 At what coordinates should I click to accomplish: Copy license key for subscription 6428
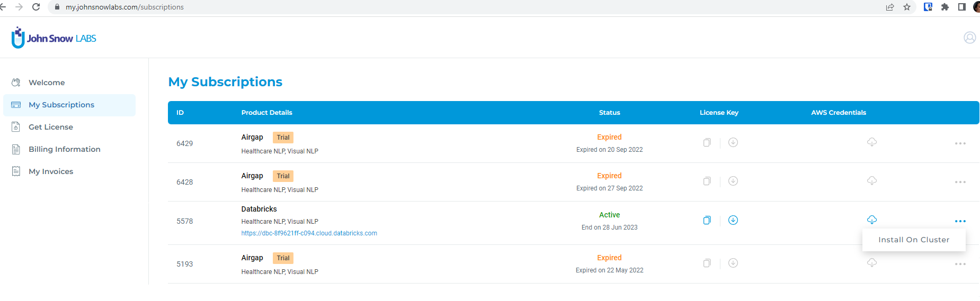(x=707, y=181)
